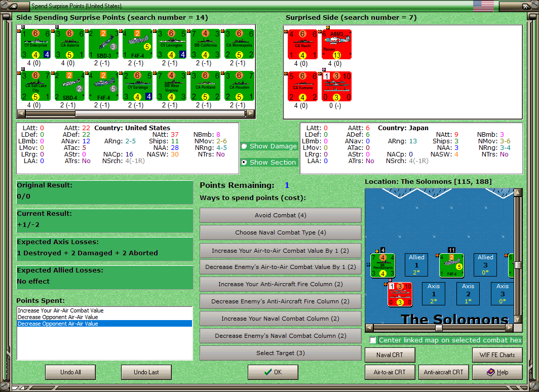Screen dimensions: 539x392
Task: Click the SBD-3 aircraft counter
Action: click(x=103, y=44)
